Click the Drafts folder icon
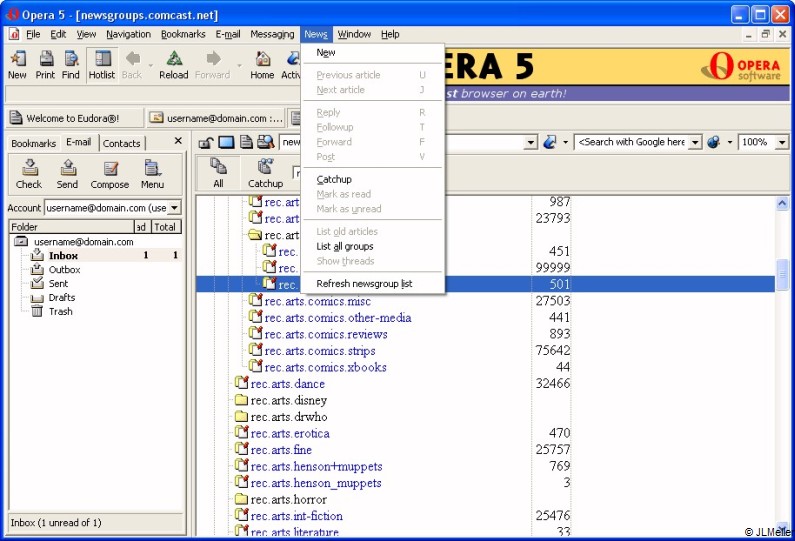Screen dimensions: 795x541 coord(37,298)
